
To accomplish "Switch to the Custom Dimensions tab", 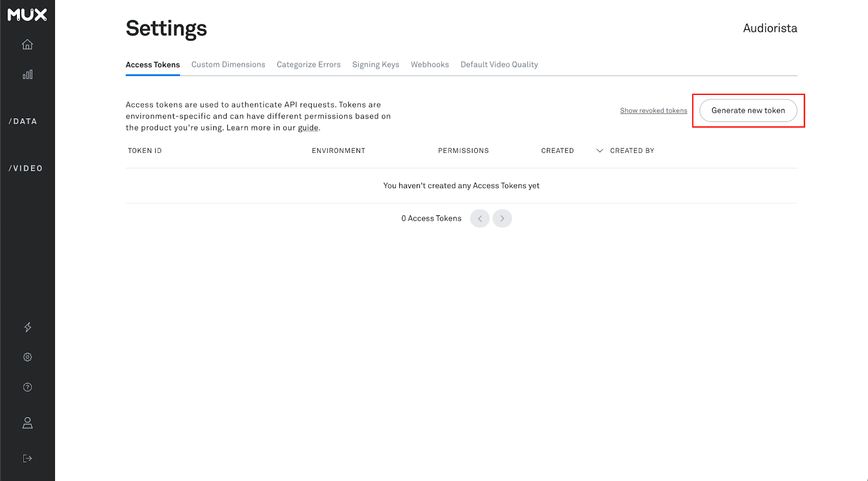I will point(228,65).
